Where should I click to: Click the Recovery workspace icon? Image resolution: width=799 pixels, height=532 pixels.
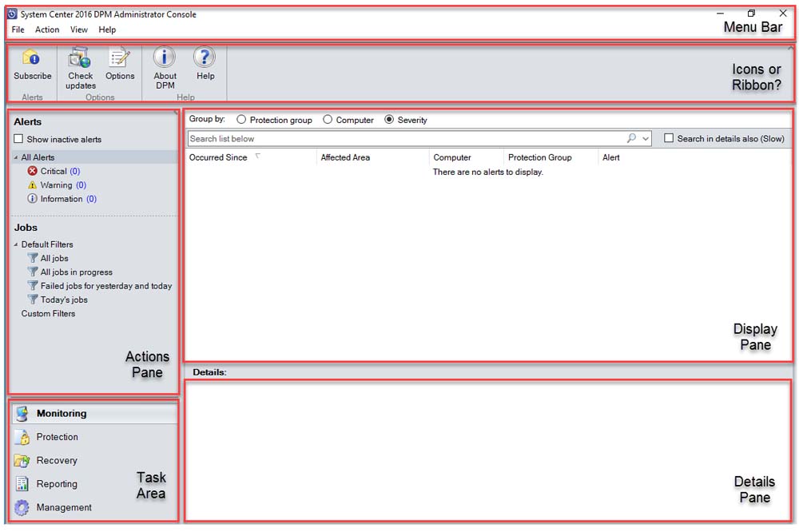[22, 461]
